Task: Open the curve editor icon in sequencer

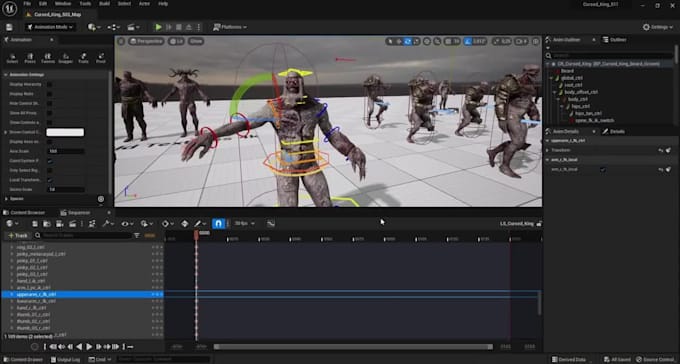Action: pos(271,224)
